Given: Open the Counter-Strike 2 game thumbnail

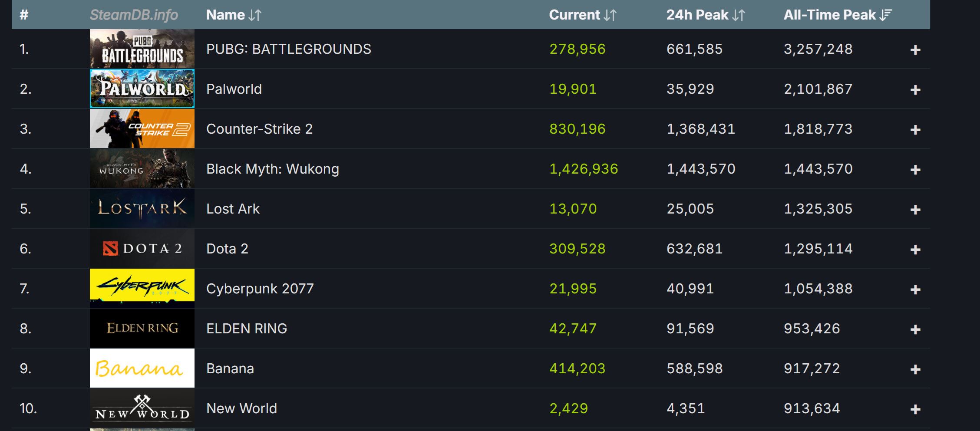Looking at the screenshot, I should point(142,128).
